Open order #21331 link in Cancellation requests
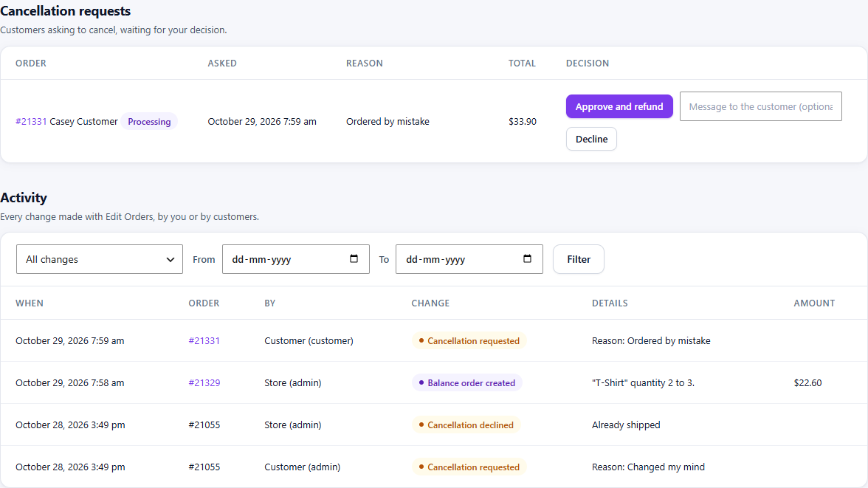This screenshot has height=488, width=868. (31, 121)
